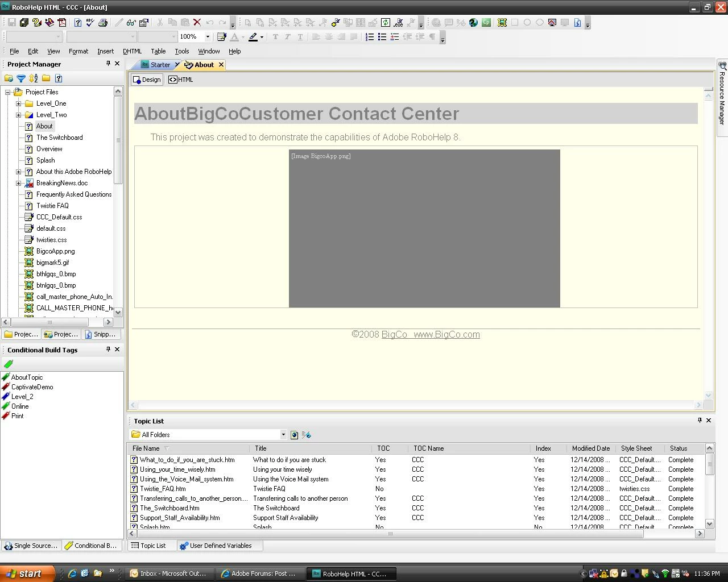Switch to HTML view
The width and height of the screenshot is (728, 582).
181,80
